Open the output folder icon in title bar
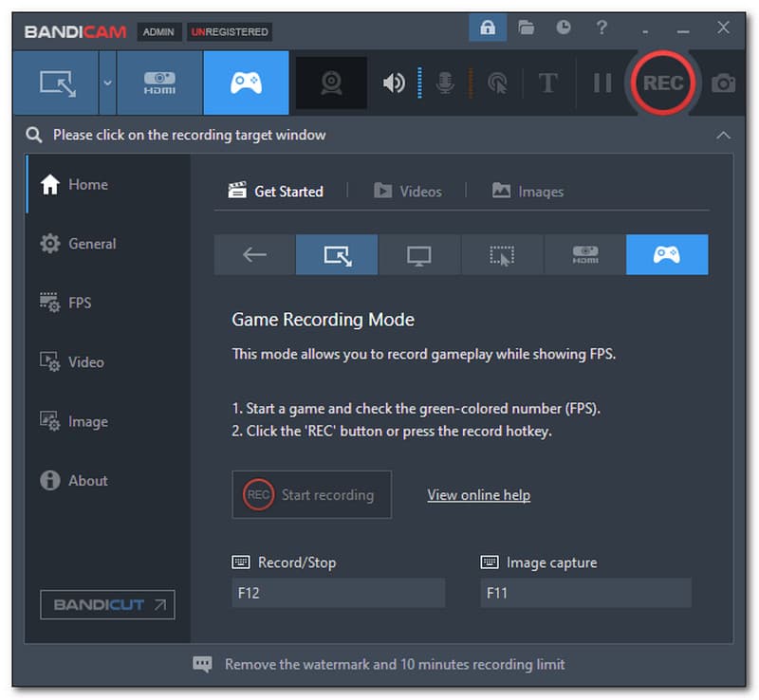The image size is (759, 700). pyautogui.click(x=526, y=28)
